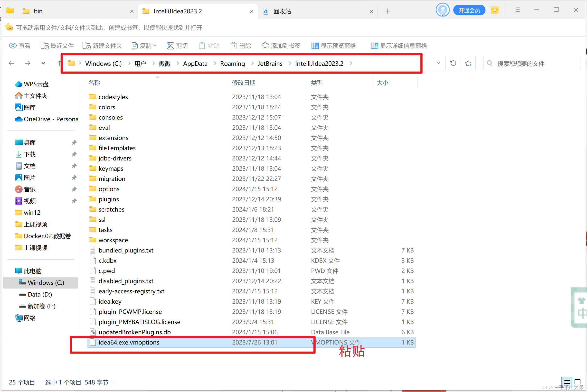The width and height of the screenshot is (587, 392).
Task: Switch to details list view mode
Action: click(567, 382)
